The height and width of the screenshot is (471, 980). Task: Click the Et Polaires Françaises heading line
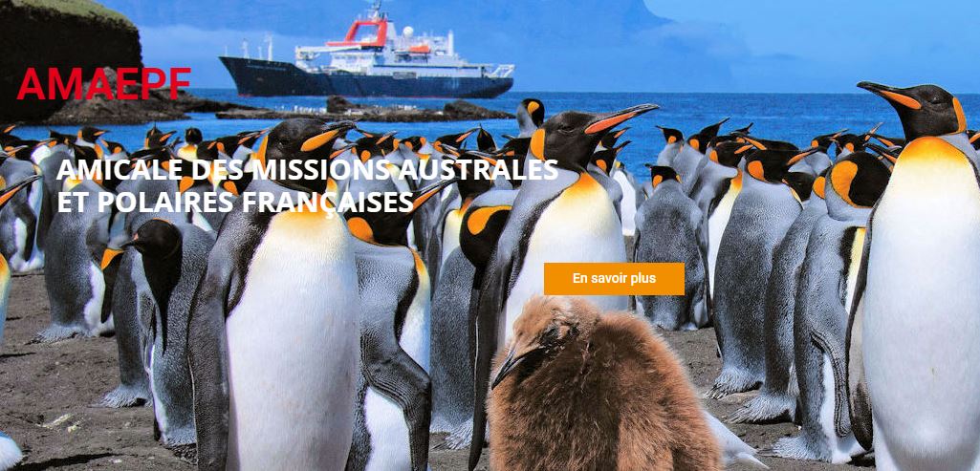(x=235, y=202)
